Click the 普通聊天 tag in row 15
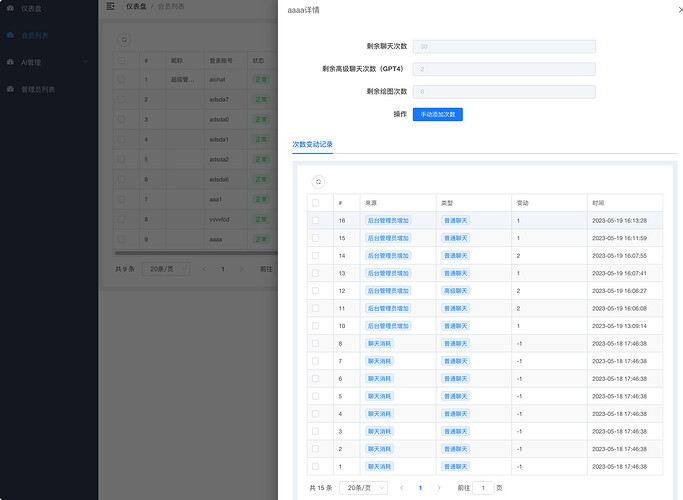 click(455, 238)
